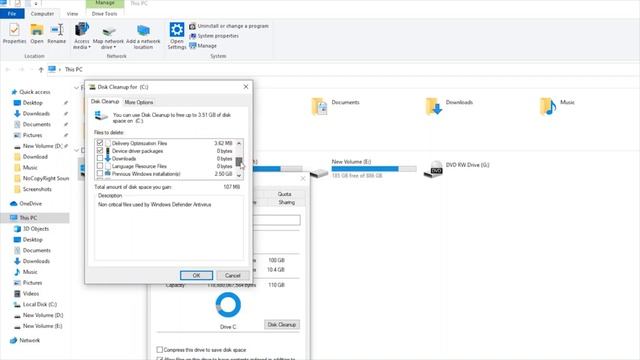
Task: Open Quick access in the navigation pane
Action: 35,92
